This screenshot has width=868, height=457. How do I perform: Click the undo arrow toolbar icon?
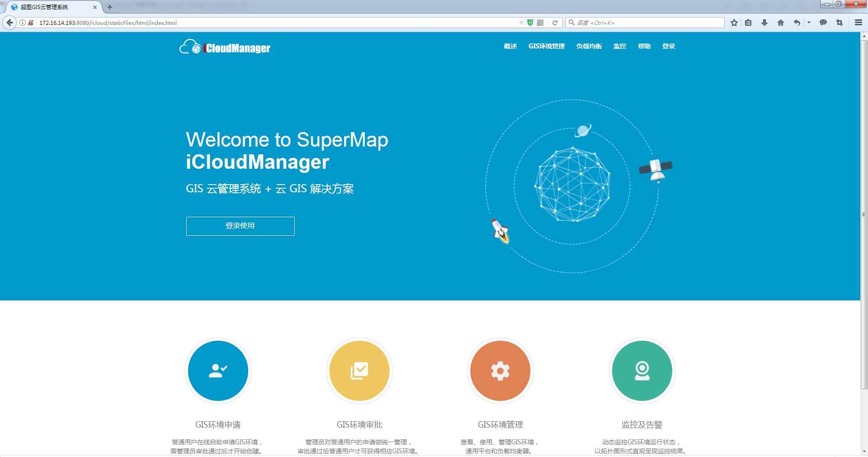(x=797, y=23)
